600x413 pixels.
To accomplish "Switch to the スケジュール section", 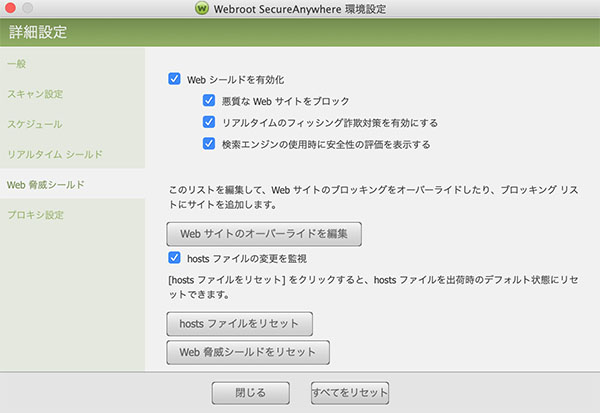I will (x=35, y=124).
